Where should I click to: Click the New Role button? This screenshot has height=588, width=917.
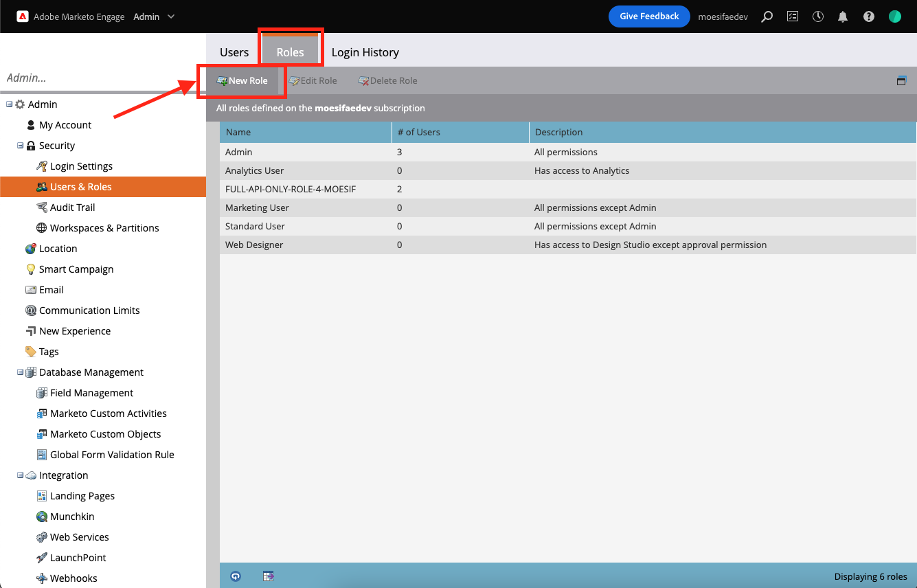click(x=242, y=80)
